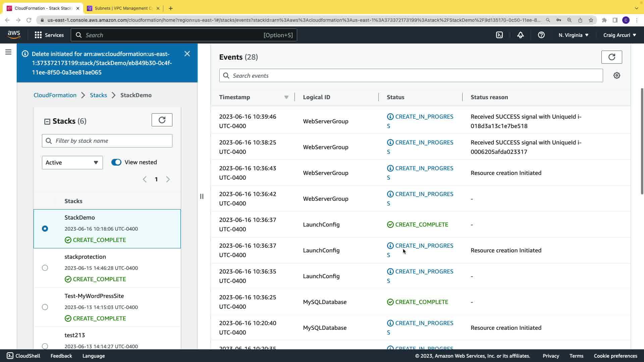This screenshot has width=644, height=362.
Task: Click the CloudFormation breadcrumb link
Action: [55, 95]
